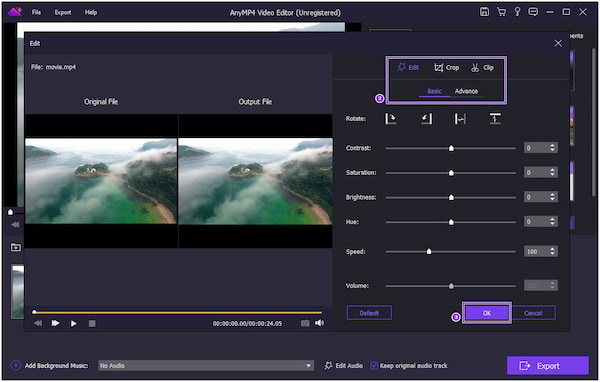Click Edit Audio
The image size is (600, 382).
coord(344,366)
